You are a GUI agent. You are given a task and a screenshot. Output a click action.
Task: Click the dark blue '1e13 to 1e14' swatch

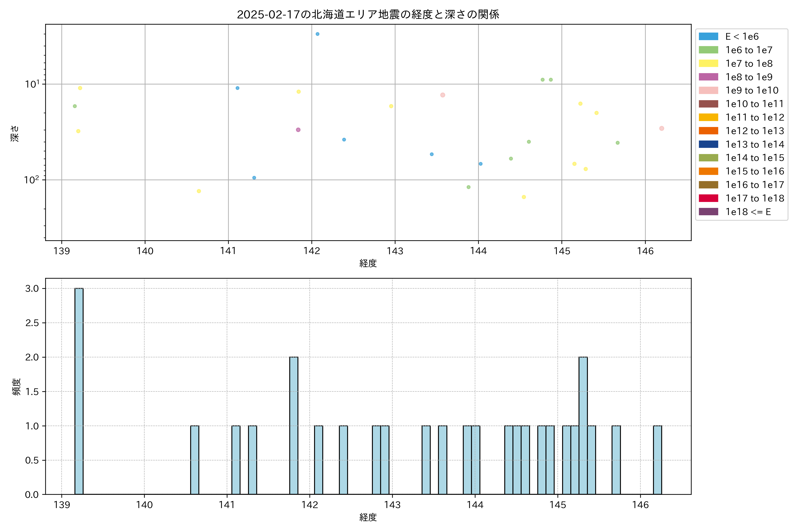708,144
